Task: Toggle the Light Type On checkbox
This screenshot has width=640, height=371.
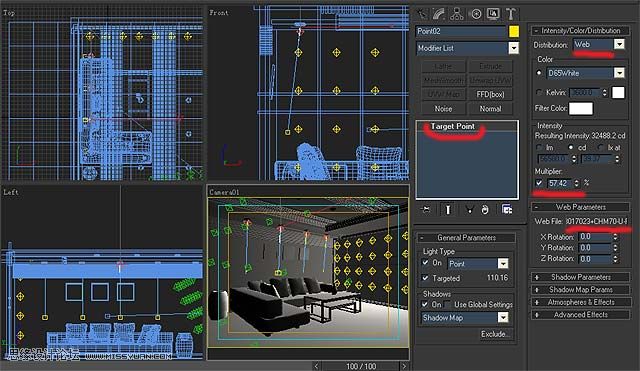Action: pyautogui.click(x=425, y=263)
